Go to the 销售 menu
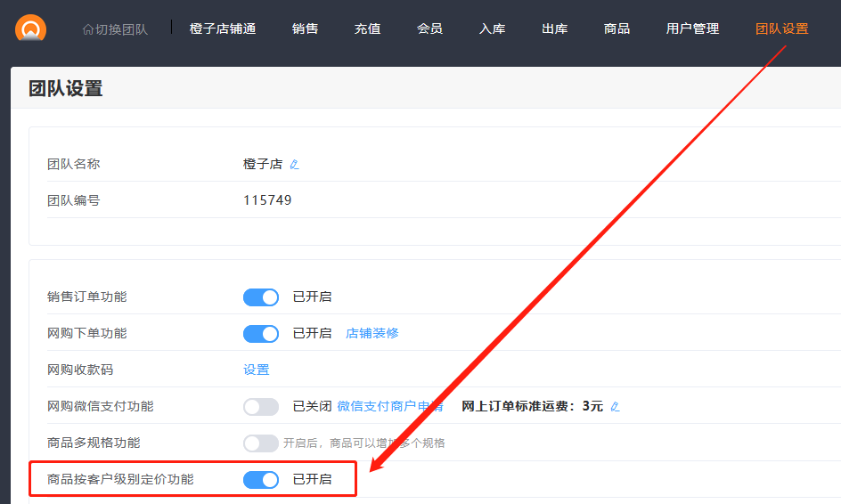841x504 pixels. [305, 28]
